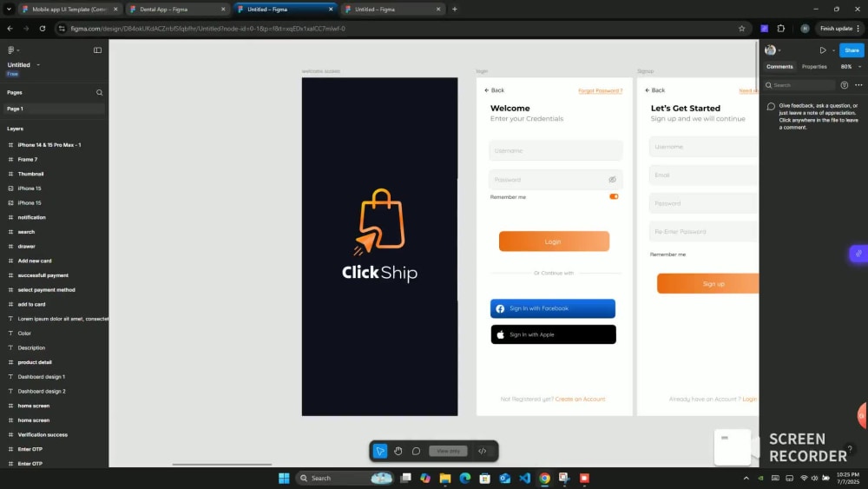
Task: Reload the page in Chrome
Action: click(x=42, y=29)
